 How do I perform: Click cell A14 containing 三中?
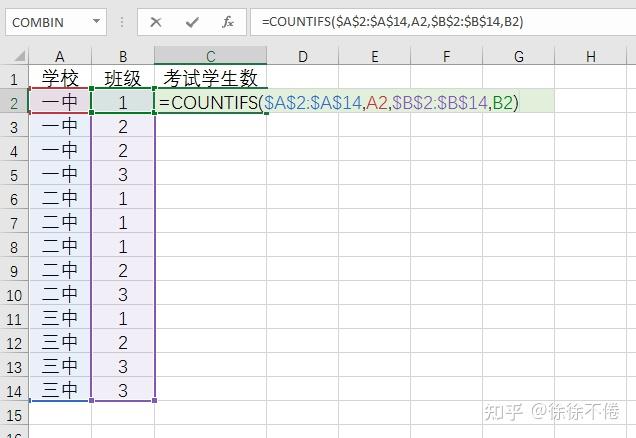[60, 389]
